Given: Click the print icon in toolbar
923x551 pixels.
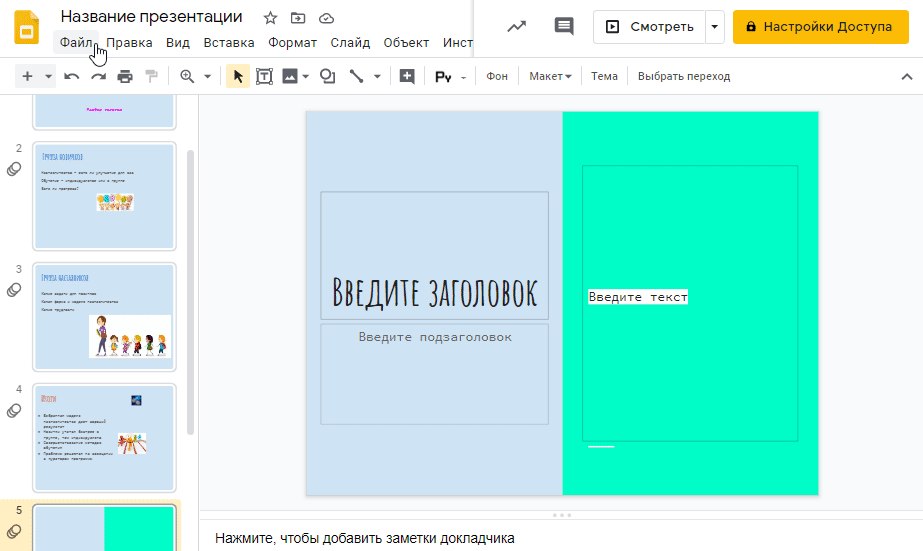Looking at the screenshot, I should click(125, 77).
